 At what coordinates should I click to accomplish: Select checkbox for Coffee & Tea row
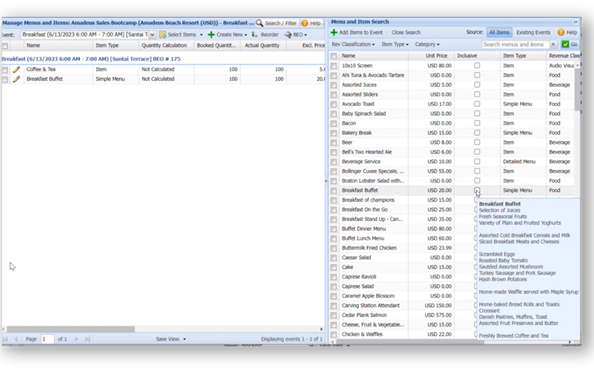coord(5,70)
